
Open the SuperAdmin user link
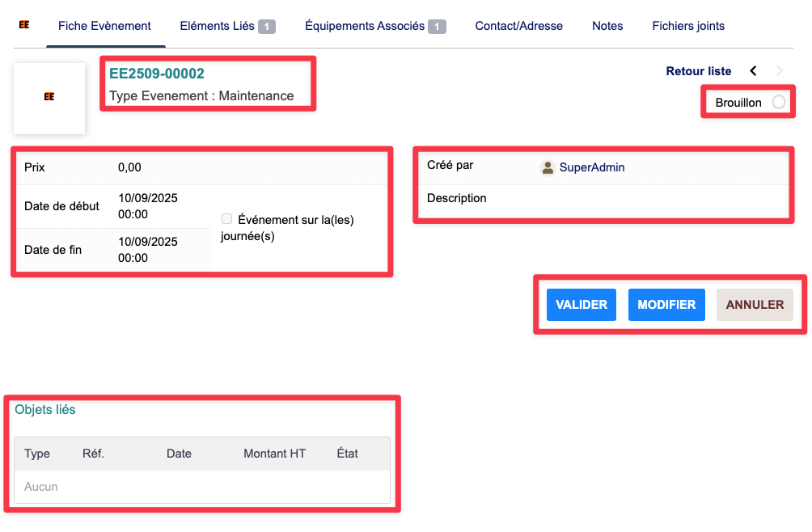592,167
